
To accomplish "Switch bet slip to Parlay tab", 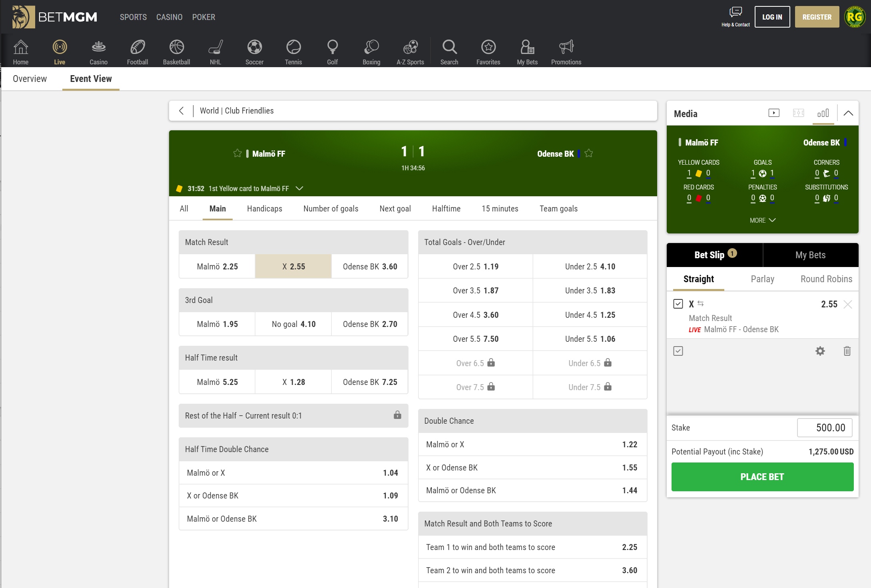I will pyautogui.click(x=763, y=279).
